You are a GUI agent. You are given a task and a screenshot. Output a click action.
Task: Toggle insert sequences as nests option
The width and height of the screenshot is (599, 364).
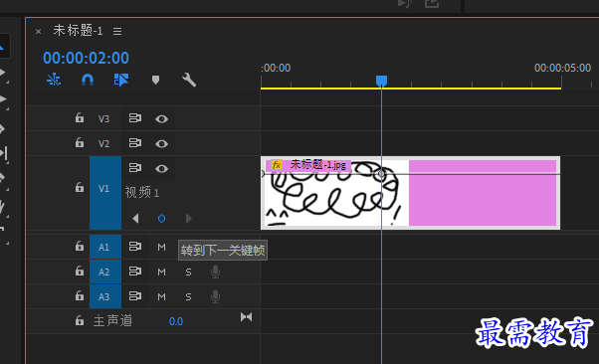[x=54, y=80]
